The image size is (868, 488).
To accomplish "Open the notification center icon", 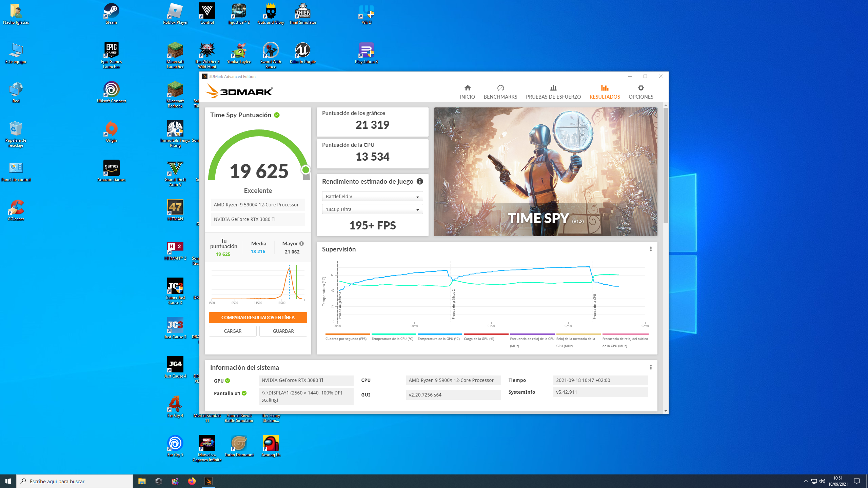I will (857, 481).
